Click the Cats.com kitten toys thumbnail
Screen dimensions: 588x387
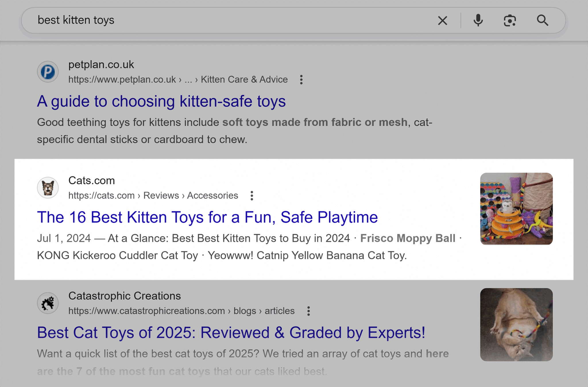tap(516, 209)
